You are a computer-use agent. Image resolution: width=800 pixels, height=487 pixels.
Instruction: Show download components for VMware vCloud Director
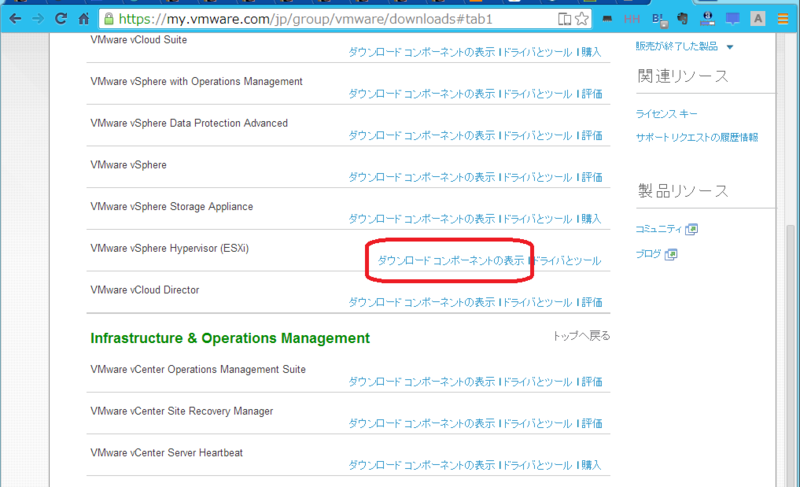[x=421, y=302]
